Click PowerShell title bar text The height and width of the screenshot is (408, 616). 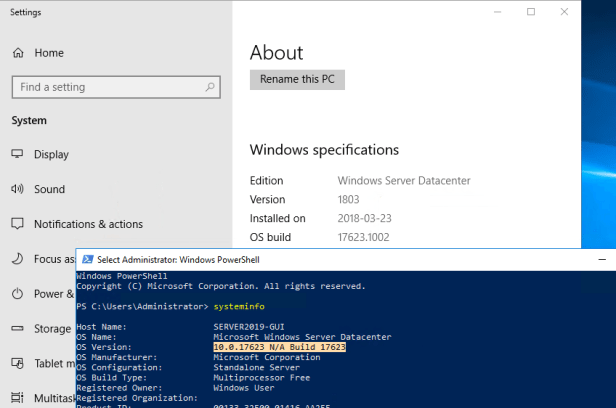point(178,260)
